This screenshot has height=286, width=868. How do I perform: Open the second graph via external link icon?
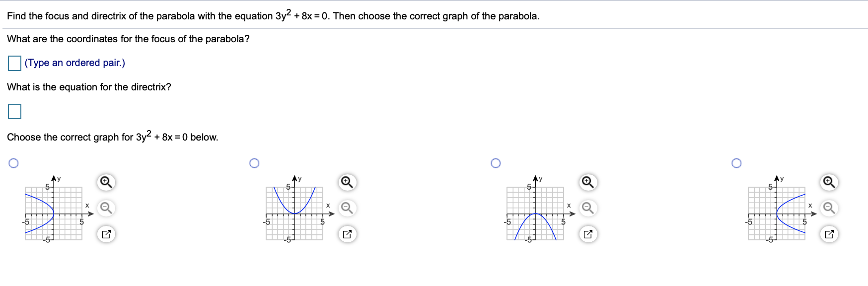pyautogui.click(x=346, y=234)
